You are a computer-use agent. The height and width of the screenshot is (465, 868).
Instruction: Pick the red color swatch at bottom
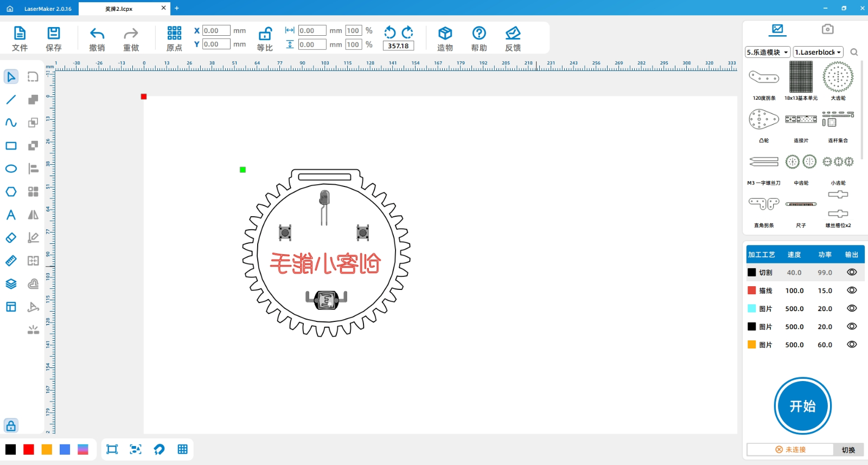[29, 449]
